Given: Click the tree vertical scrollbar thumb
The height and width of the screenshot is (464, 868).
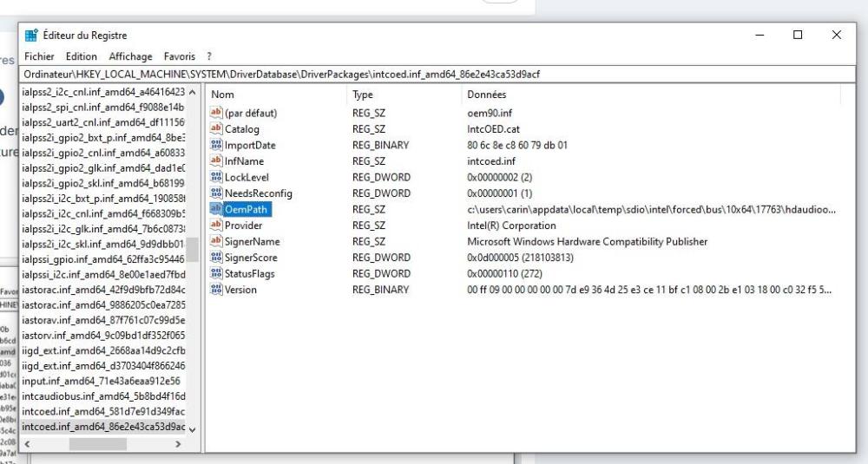Looking at the screenshot, I should point(192,250).
